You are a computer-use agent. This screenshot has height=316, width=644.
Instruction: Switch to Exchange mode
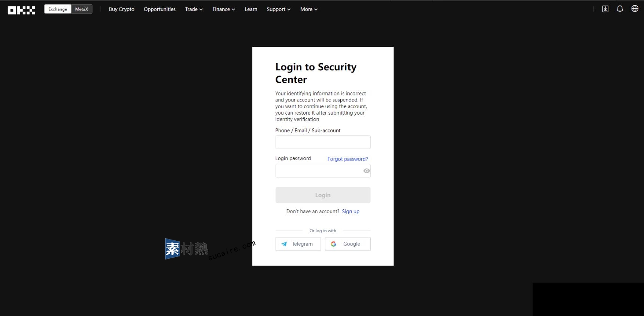(x=58, y=9)
